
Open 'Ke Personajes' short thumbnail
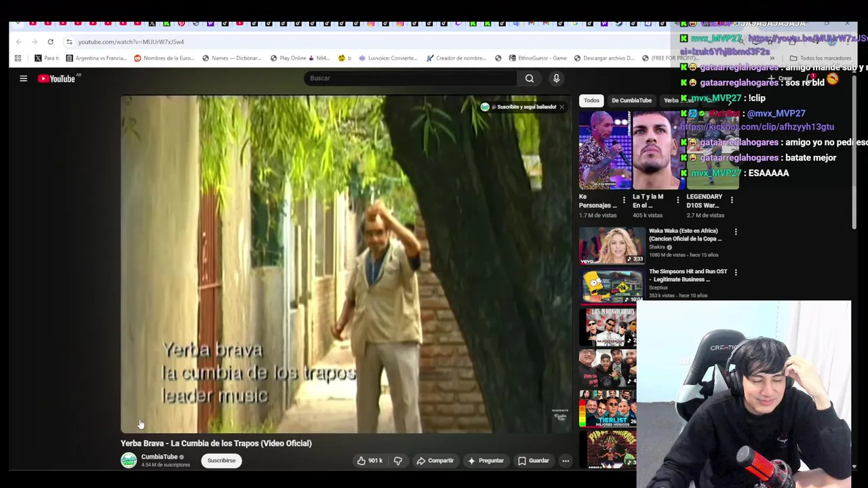click(x=605, y=150)
